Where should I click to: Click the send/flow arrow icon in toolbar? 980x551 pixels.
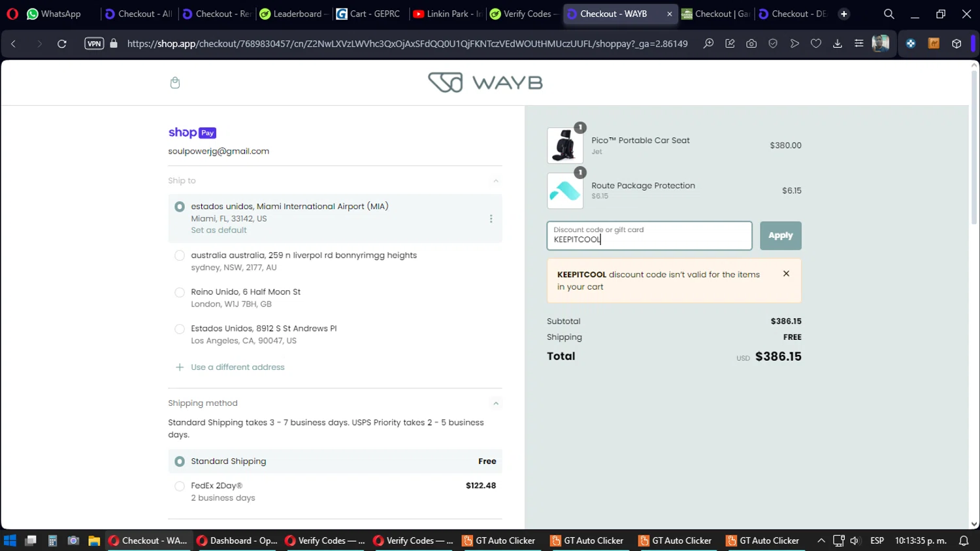(794, 44)
